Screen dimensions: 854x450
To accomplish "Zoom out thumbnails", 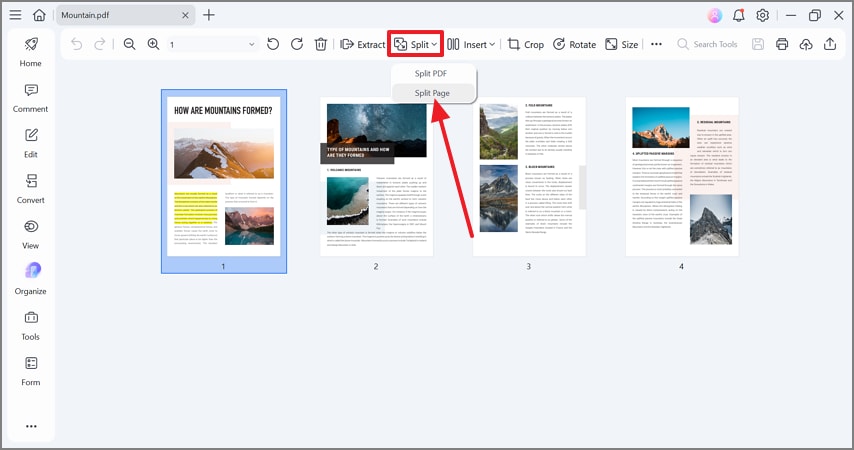I will (x=130, y=44).
